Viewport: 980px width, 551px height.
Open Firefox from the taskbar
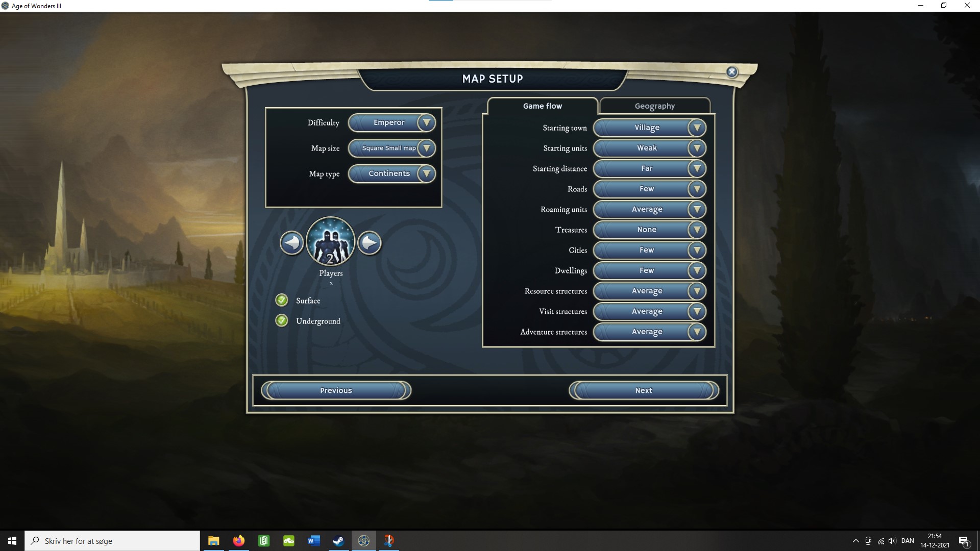click(239, 541)
